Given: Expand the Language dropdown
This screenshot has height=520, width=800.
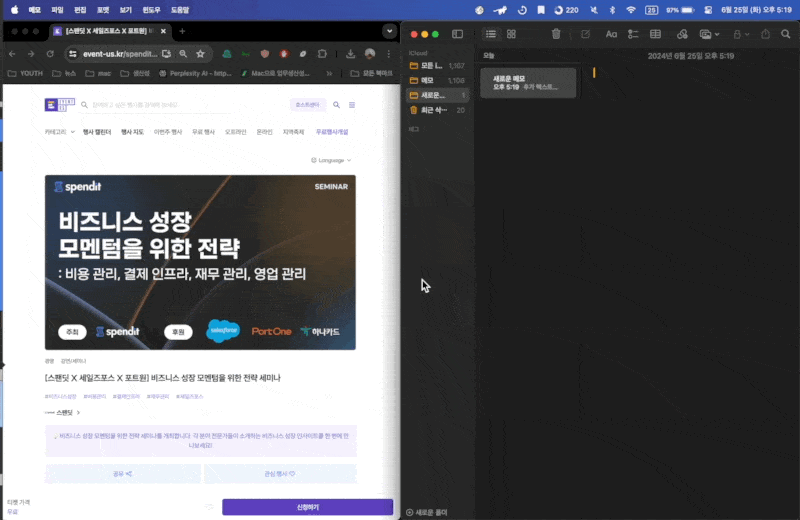Looking at the screenshot, I should click(x=331, y=160).
